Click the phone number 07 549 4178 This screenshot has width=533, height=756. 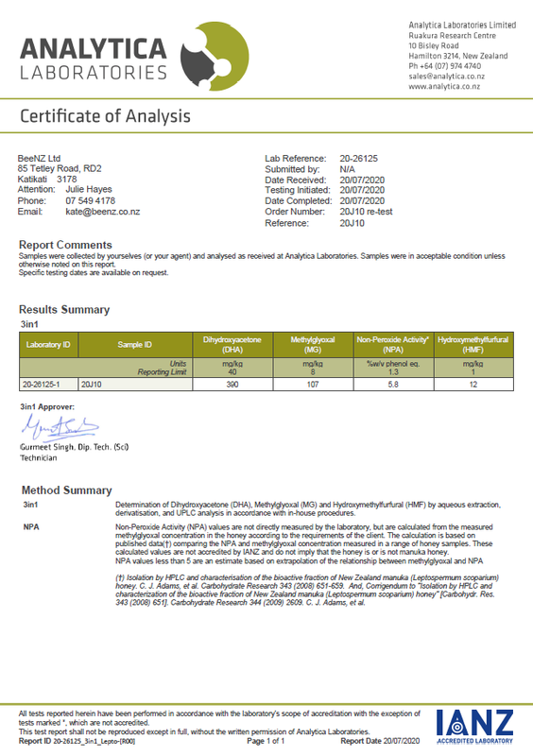pos(90,200)
